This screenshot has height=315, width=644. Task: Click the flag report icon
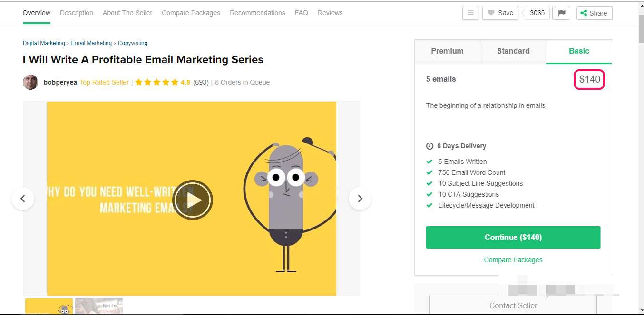pos(561,13)
